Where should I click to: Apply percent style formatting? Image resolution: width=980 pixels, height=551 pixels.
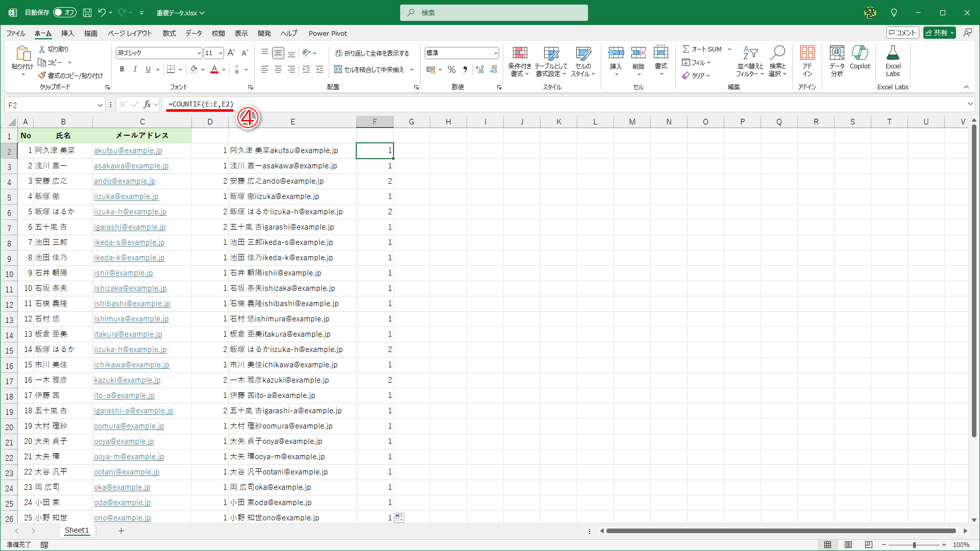pos(451,69)
